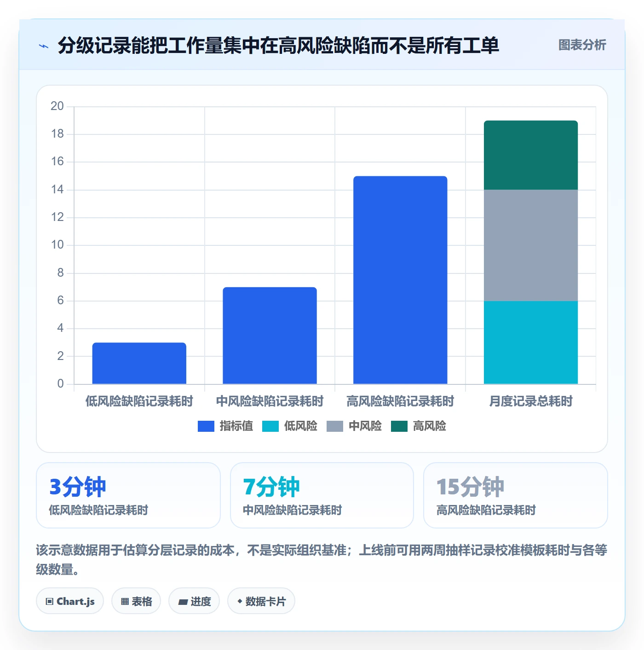The image size is (644, 650).
Task: Click the y-axis value 14
Action: click(x=57, y=190)
